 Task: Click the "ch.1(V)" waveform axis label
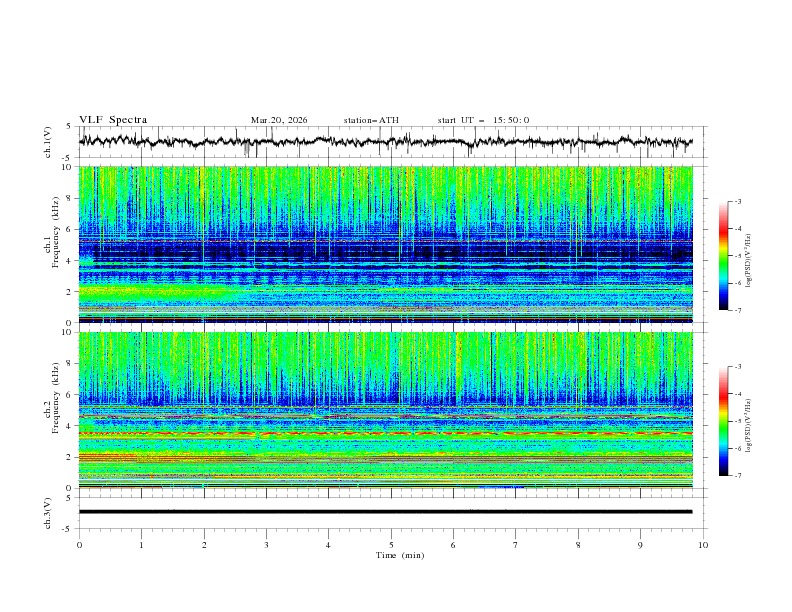48,142
